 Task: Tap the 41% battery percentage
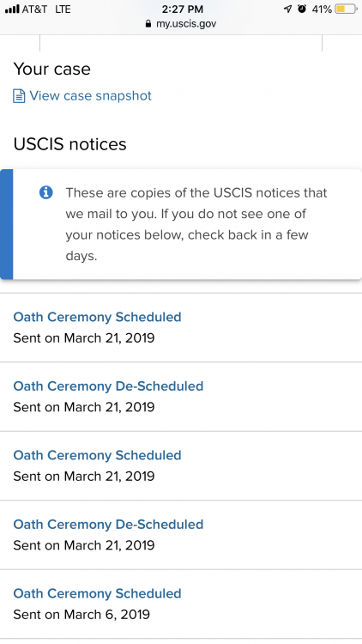(322, 9)
